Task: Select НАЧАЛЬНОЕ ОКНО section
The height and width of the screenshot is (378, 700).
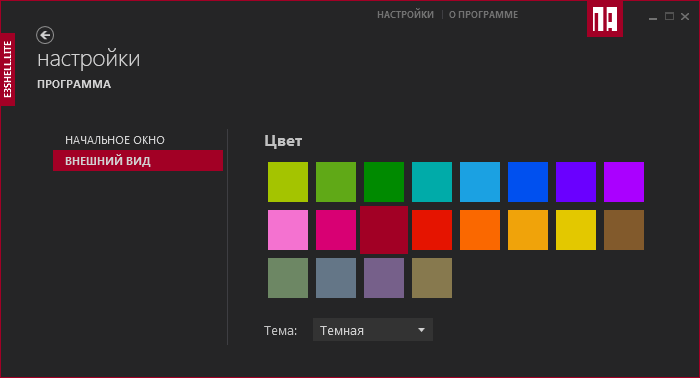Action: pyautogui.click(x=115, y=140)
